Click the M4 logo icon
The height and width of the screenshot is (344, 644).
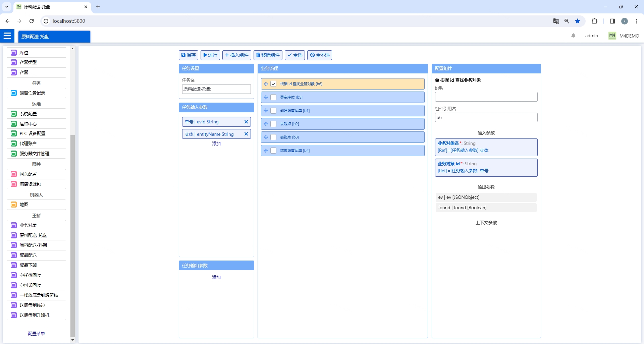(x=612, y=36)
